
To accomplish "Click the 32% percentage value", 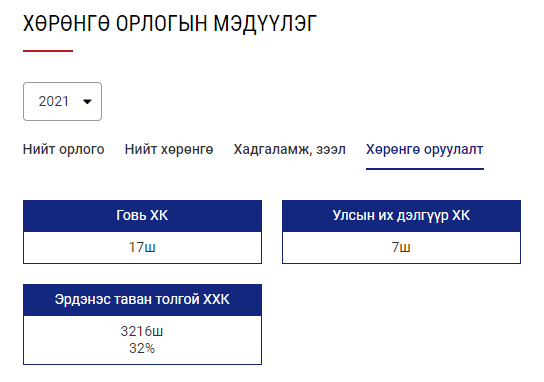I will click(142, 348).
